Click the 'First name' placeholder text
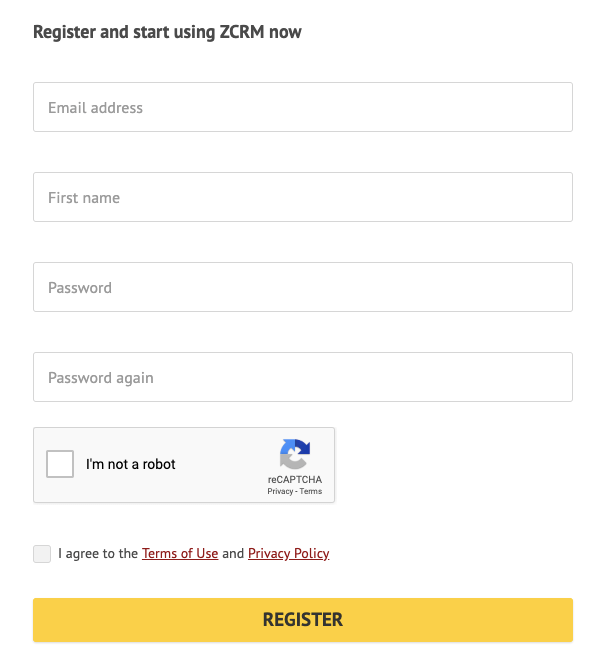 pos(84,198)
